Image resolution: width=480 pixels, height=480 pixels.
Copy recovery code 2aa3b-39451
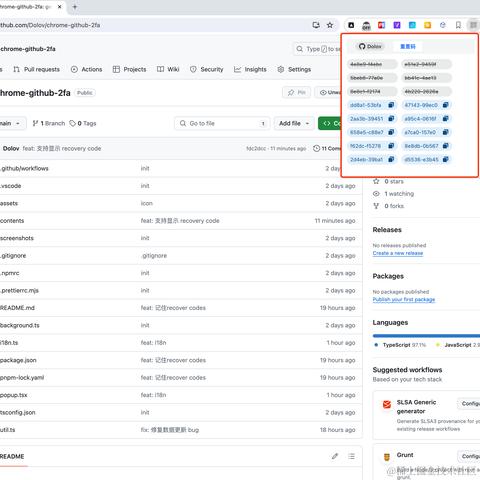point(391,119)
